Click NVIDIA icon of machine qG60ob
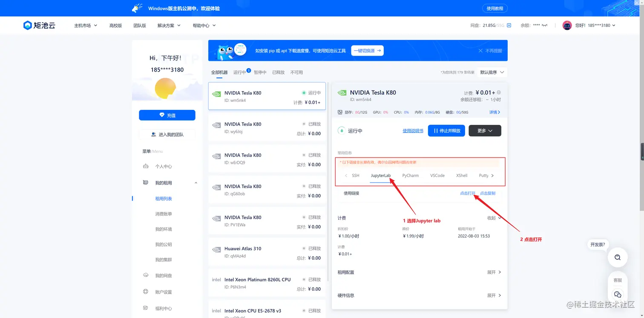The image size is (644, 318). point(216,188)
